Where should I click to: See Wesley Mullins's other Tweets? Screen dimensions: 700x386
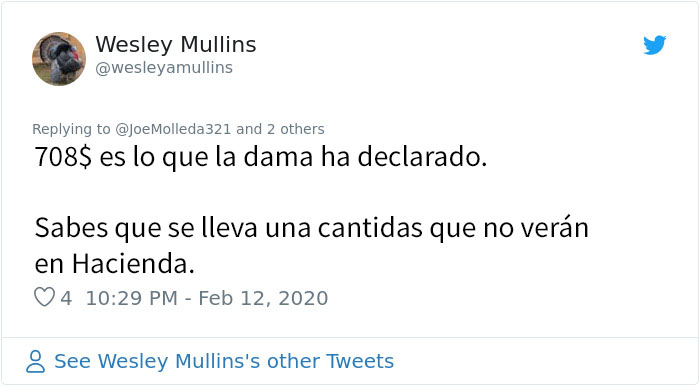[x=224, y=361]
